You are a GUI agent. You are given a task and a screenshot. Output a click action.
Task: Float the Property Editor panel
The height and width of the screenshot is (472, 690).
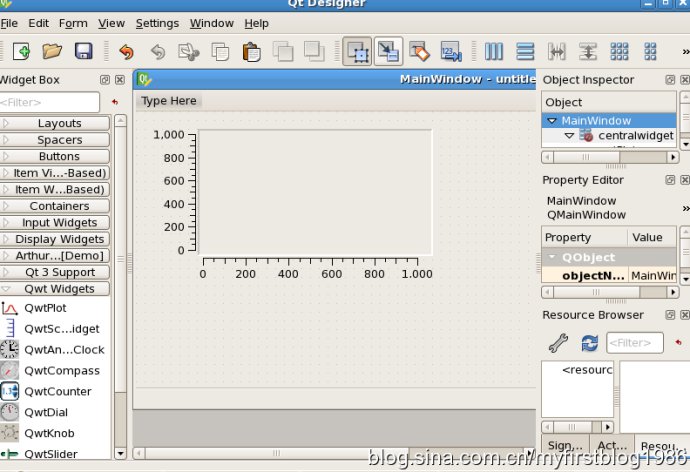(x=670, y=180)
